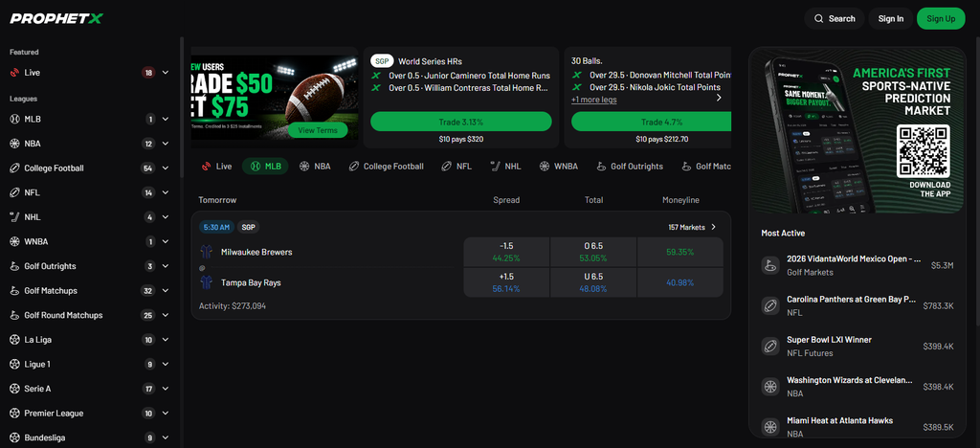Image resolution: width=980 pixels, height=448 pixels.
Task: Click the WNBA icon in the sidebar
Action: coord(15,242)
